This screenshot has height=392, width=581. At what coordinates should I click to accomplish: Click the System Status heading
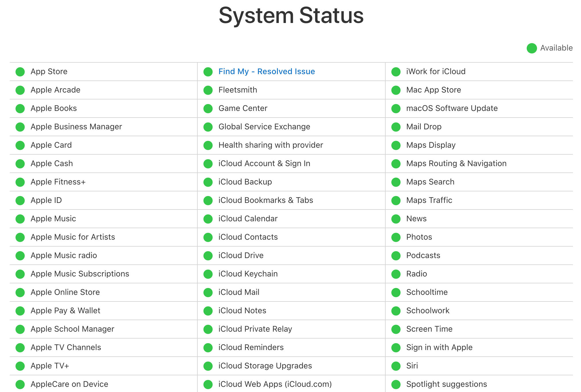point(291,16)
